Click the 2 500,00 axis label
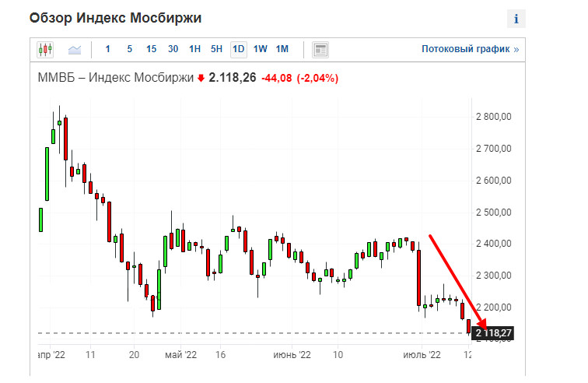588x383 pixels. pos(493,213)
